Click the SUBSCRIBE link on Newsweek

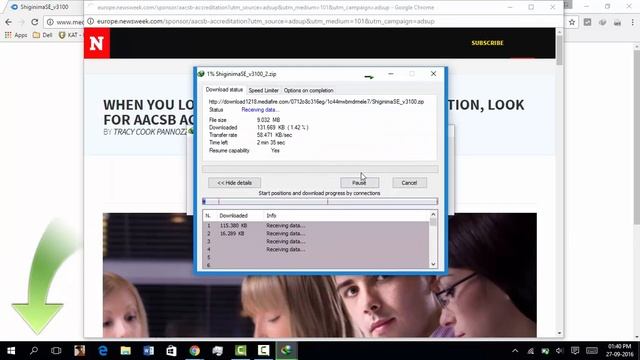tap(487, 43)
